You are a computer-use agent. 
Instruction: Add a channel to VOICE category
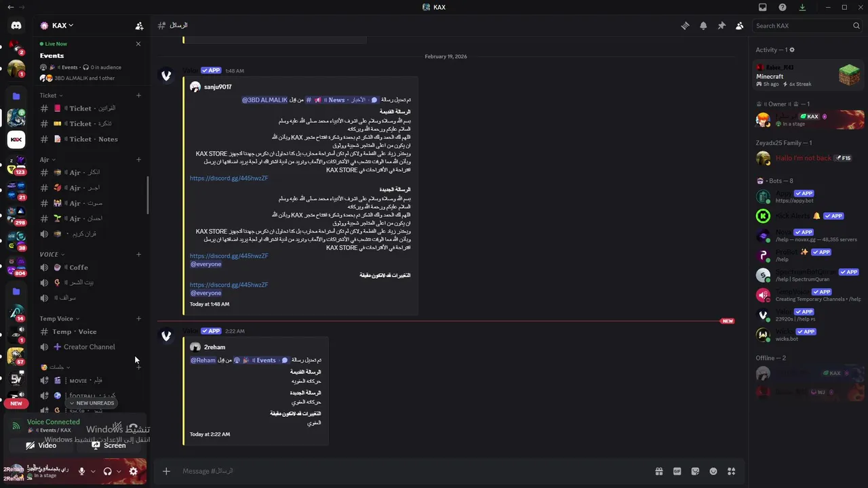[x=138, y=255]
